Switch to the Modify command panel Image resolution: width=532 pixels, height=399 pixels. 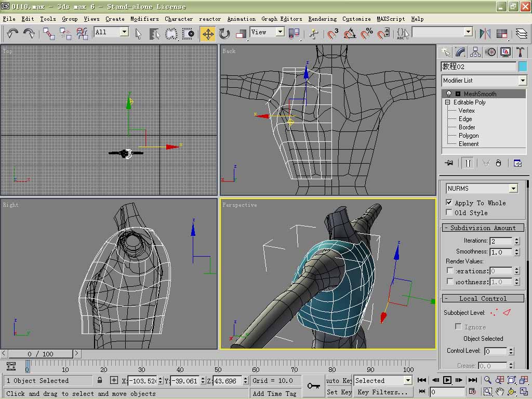click(x=460, y=52)
